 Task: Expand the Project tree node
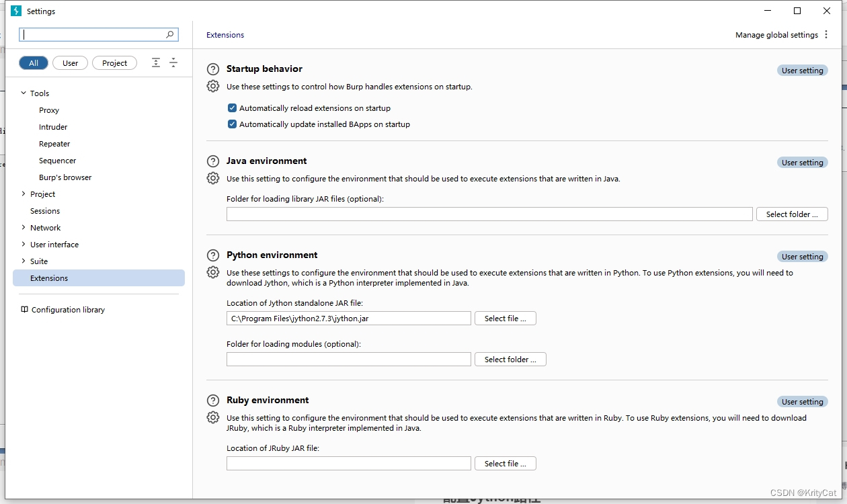tap(24, 194)
